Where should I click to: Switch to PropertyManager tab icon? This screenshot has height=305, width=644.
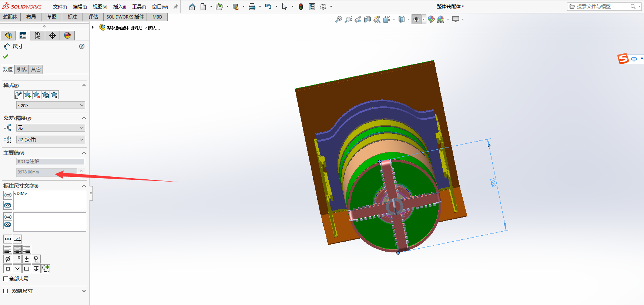point(23,36)
